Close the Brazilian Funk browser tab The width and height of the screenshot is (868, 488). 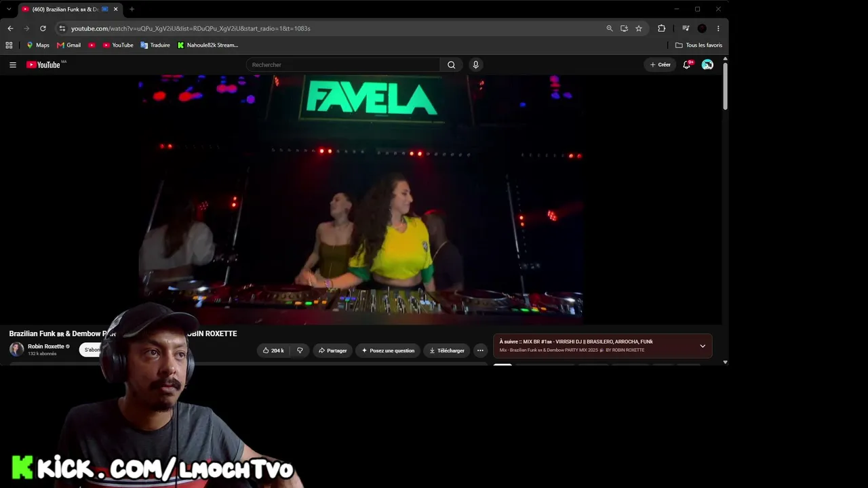tap(115, 9)
